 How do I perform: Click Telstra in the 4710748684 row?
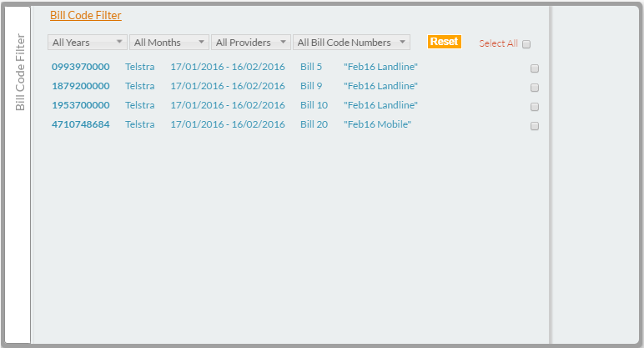pos(139,124)
